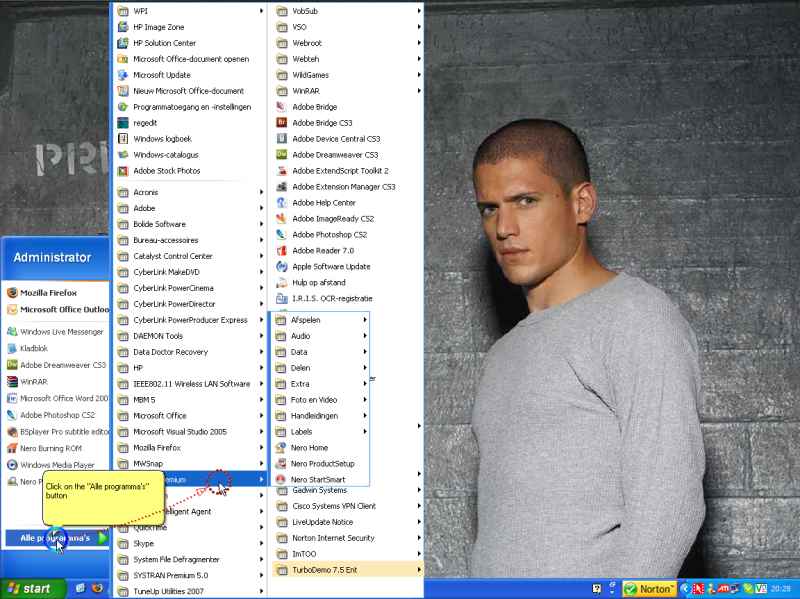Launch Nero StartSmart
The height and width of the screenshot is (599, 800).
[320, 480]
